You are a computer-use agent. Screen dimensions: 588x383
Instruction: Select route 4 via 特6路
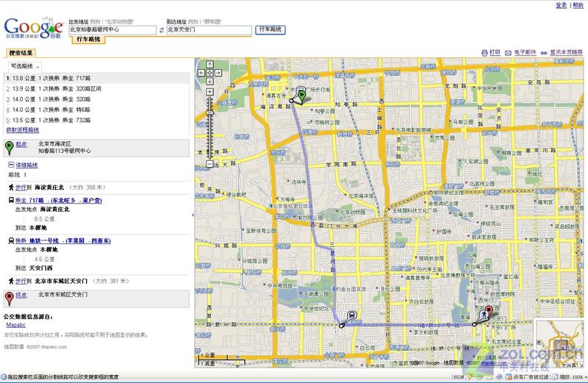tap(97, 110)
